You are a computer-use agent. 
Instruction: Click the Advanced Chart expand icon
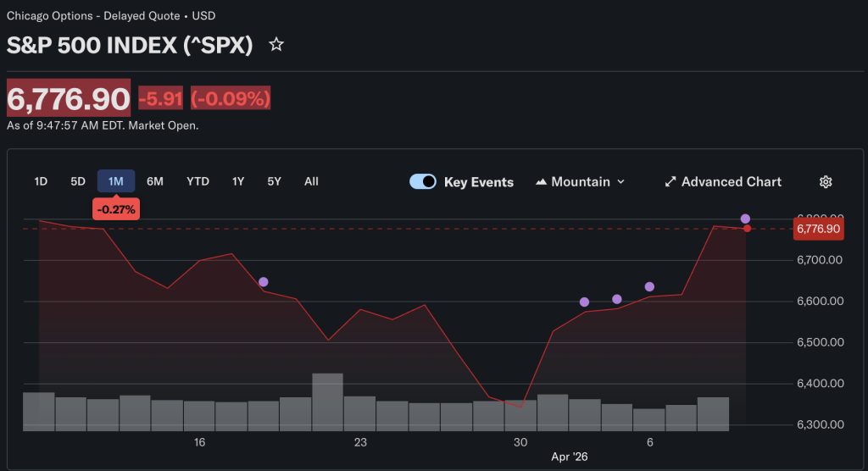click(x=670, y=182)
